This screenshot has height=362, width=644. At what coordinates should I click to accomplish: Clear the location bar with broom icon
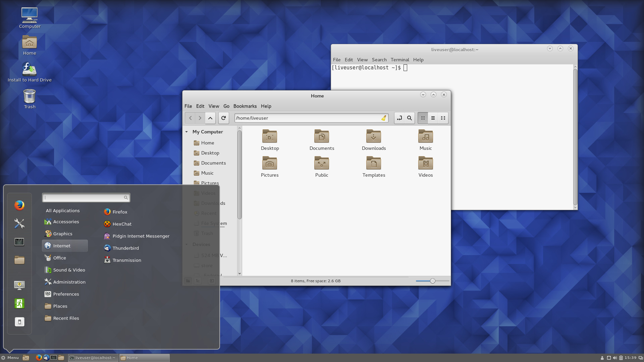pos(384,118)
